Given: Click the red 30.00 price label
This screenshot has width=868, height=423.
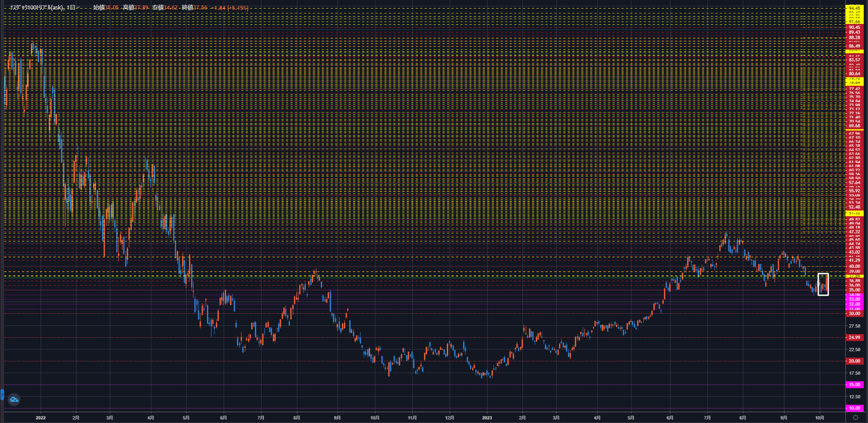Looking at the screenshot, I should (854, 313).
